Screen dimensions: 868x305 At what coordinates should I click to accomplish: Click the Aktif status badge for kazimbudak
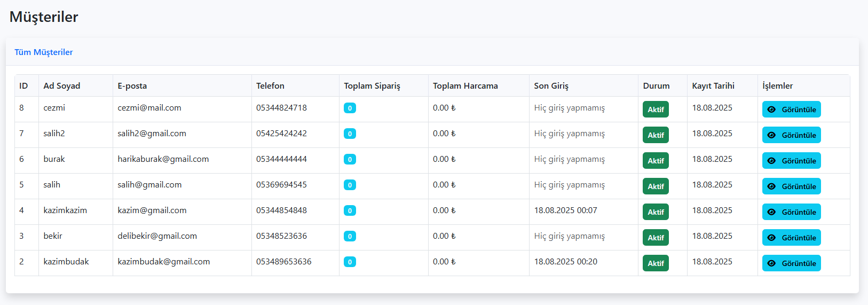coord(656,263)
